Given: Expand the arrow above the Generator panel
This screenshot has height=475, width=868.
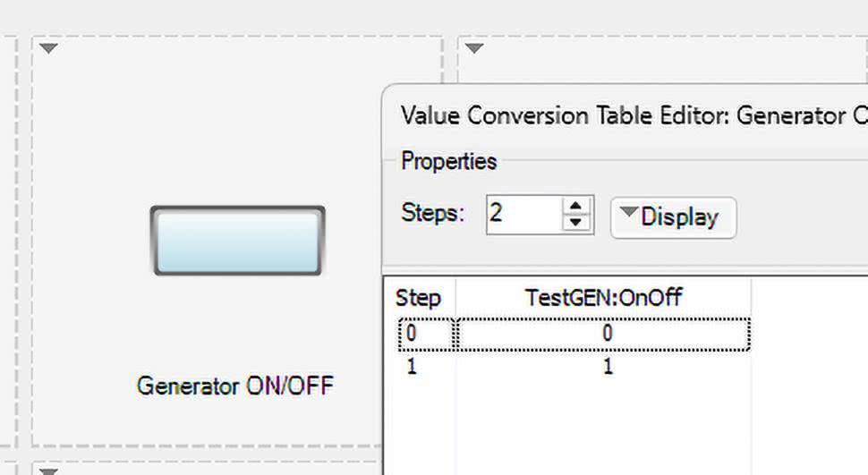Looking at the screenshot, I should tap(49, 48).
